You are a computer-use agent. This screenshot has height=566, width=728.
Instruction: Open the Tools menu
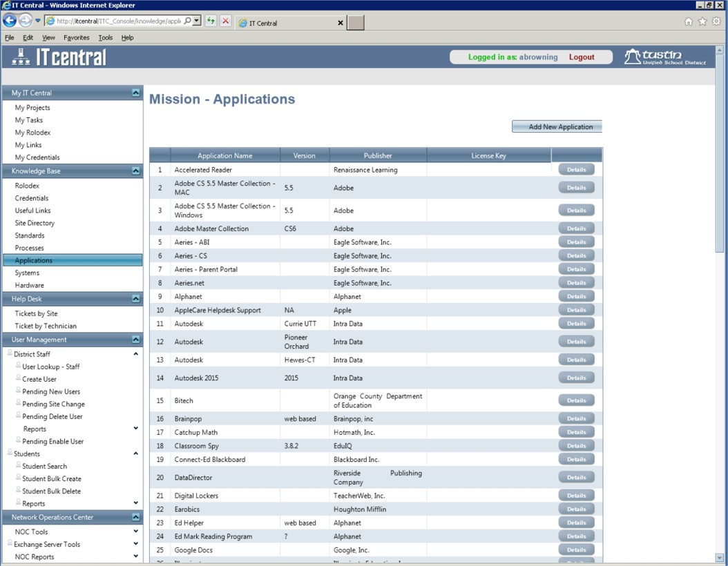(106, 37)
